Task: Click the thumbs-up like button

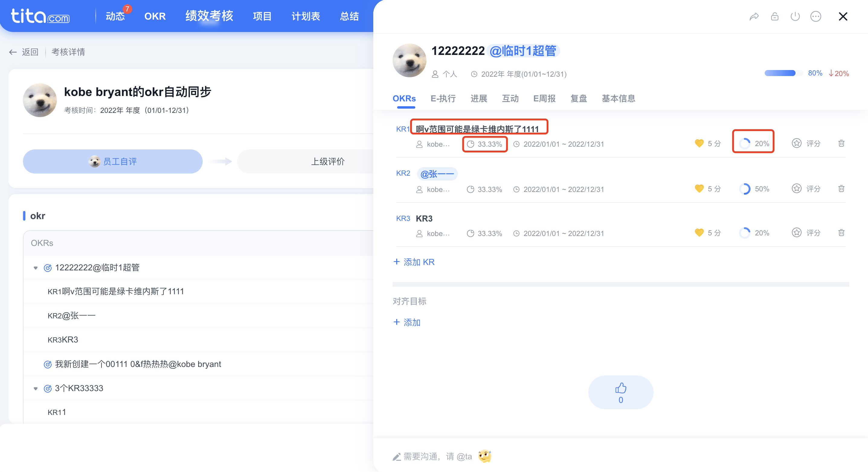Action: click(x=621, y=392)
